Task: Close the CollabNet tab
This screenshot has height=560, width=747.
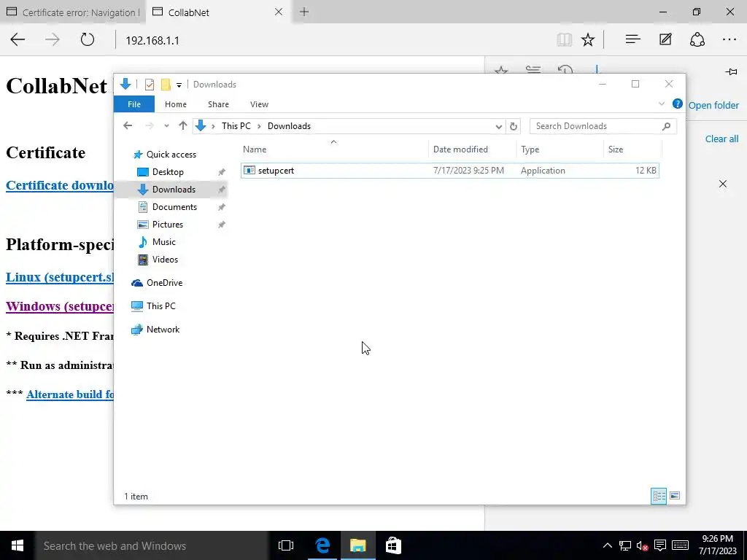Action: pyautogui.click(x=279, y=12)
